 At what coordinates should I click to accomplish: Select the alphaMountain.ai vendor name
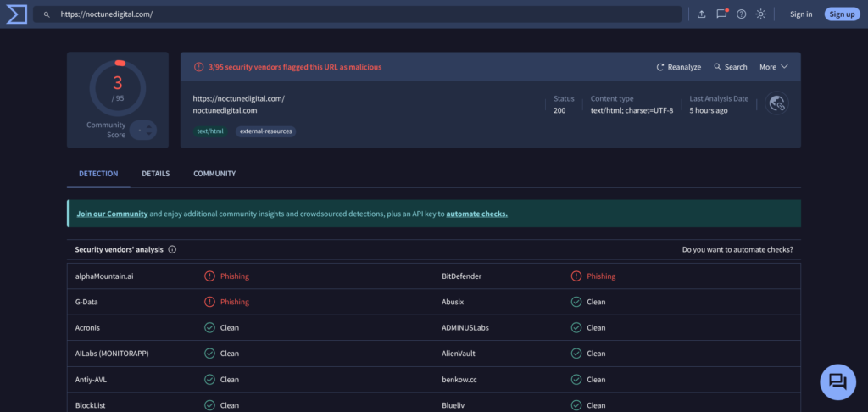tap(104, 276)
